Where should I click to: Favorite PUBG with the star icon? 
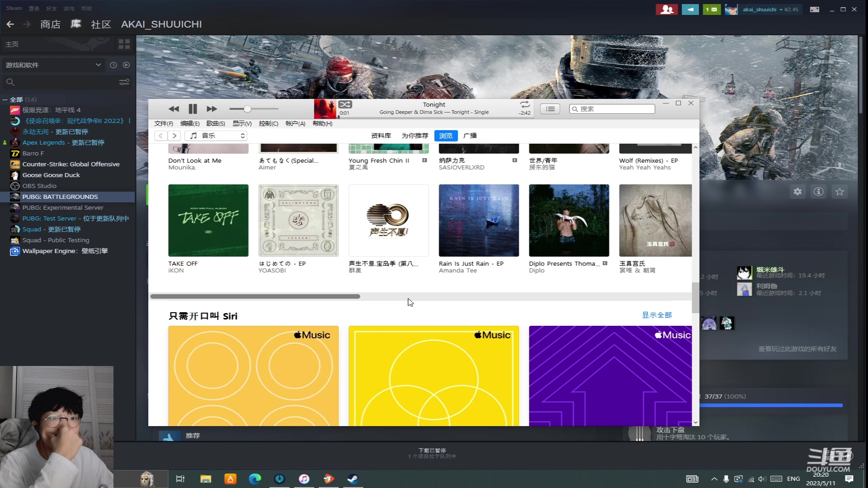click(840, 192)
